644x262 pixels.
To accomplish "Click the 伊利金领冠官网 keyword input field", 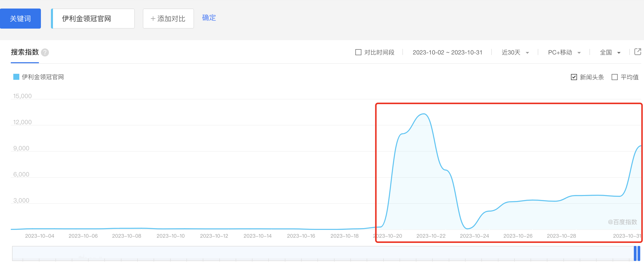I will tap(93, 19).
